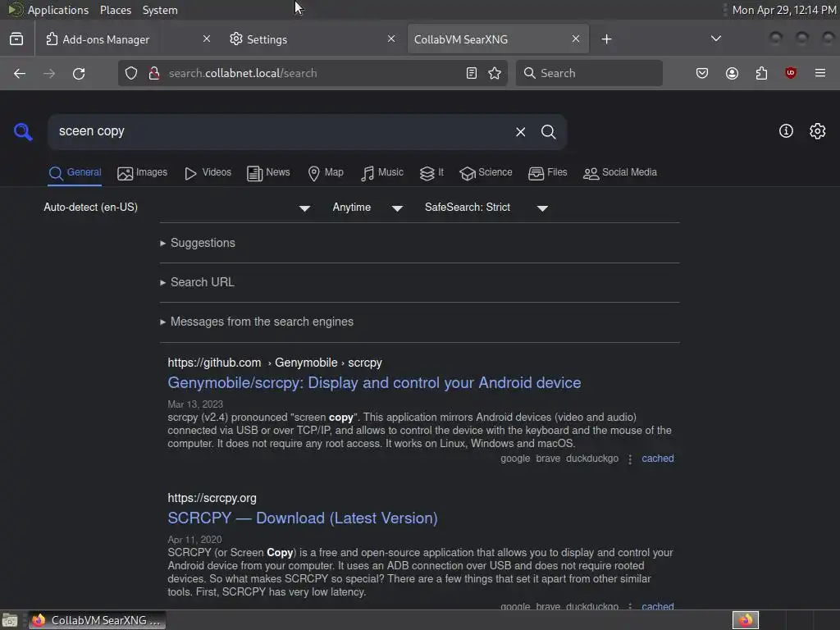840x630 pixels.
Task: Select the It search category
Action: coord(431,172)
